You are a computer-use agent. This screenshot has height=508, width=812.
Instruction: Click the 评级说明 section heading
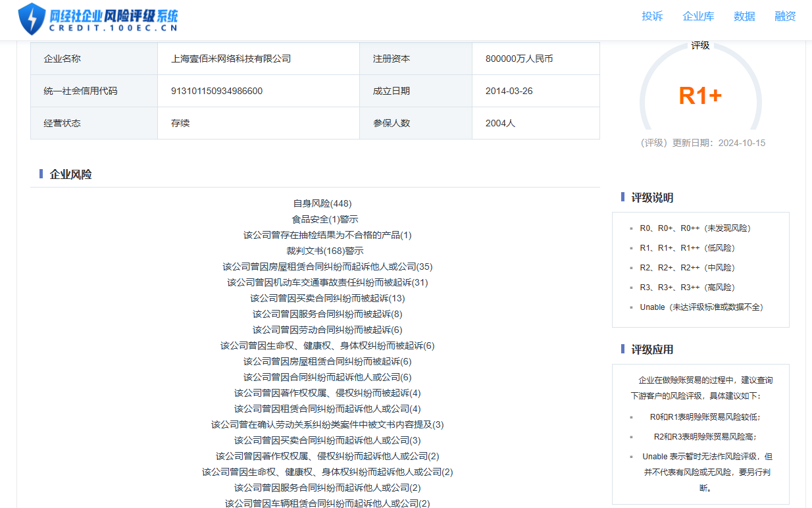tap(652, 197)
